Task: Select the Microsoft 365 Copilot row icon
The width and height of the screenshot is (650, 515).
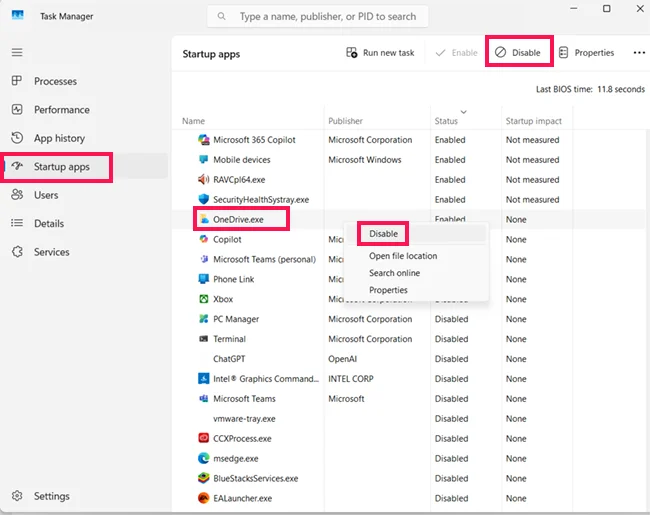Action: pyautogui.click(x=204, y=140)
